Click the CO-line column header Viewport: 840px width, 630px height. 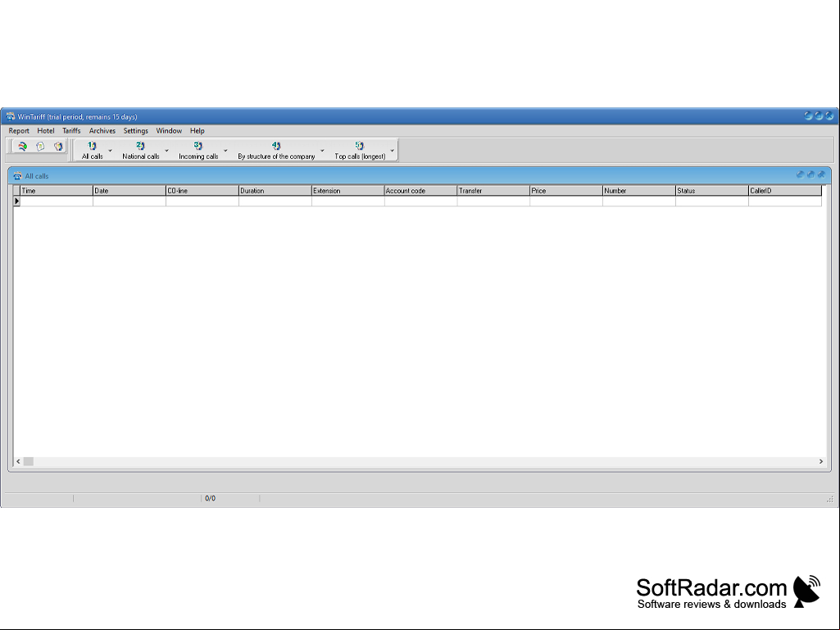tap(202, 191)
